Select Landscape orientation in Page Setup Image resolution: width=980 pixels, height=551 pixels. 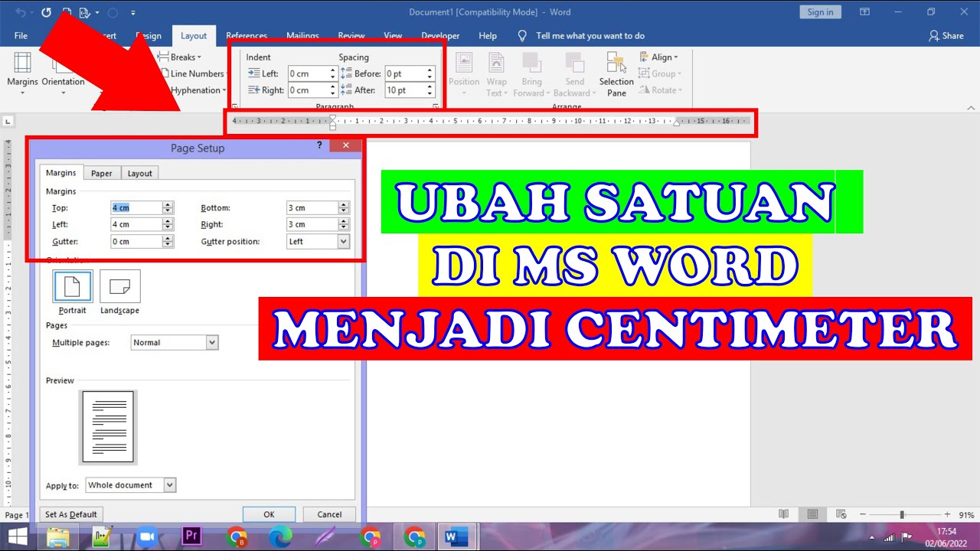point(119,292)
